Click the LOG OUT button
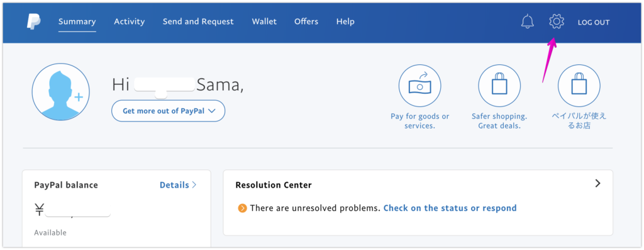The height and width of the screenshot is (250, 644). 594,22
